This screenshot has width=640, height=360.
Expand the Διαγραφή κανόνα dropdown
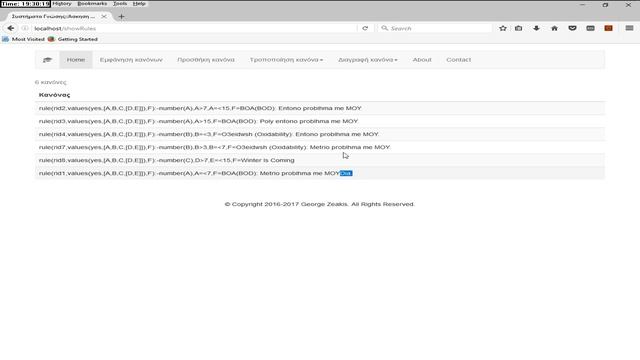(x=367, y=60)
